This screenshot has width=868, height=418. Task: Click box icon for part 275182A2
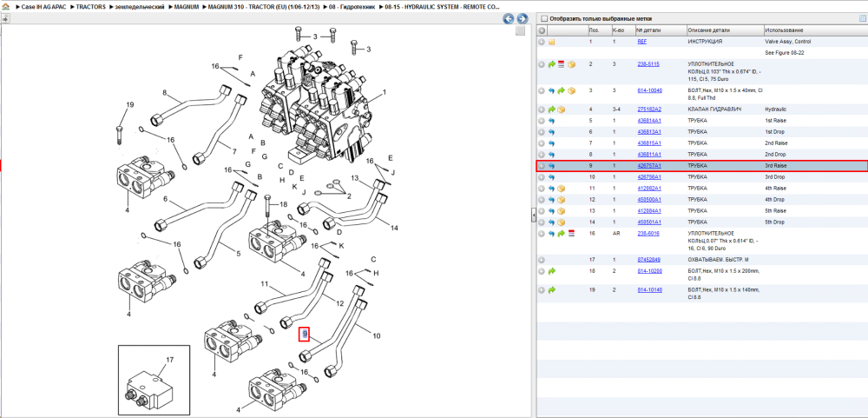pyautogui.click(x=561, y=109)
